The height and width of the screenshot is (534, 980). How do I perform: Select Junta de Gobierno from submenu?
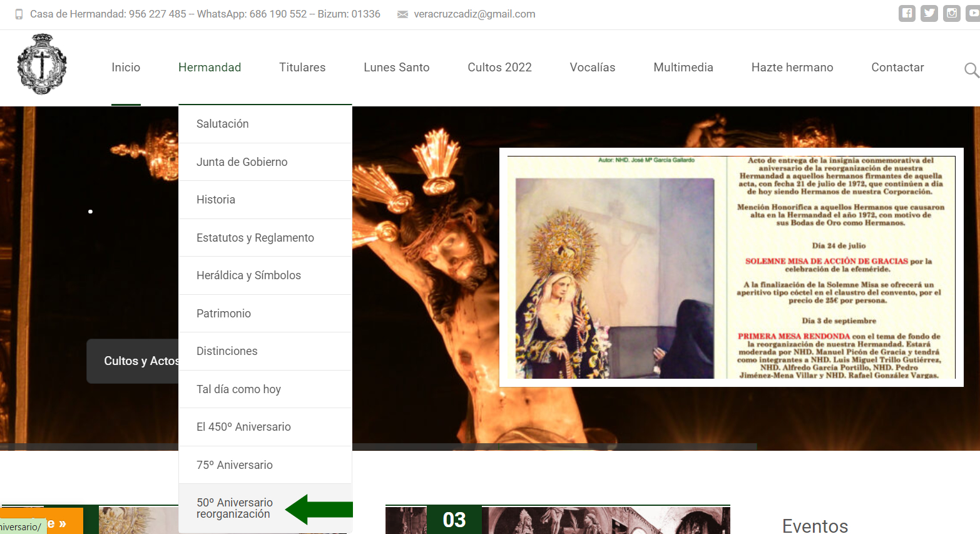tap(242, 162)
